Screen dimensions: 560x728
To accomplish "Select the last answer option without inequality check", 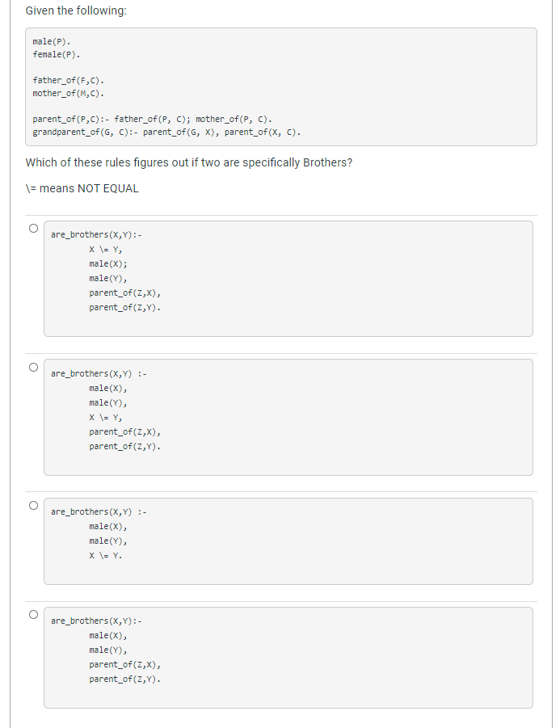I will point(33,613).
